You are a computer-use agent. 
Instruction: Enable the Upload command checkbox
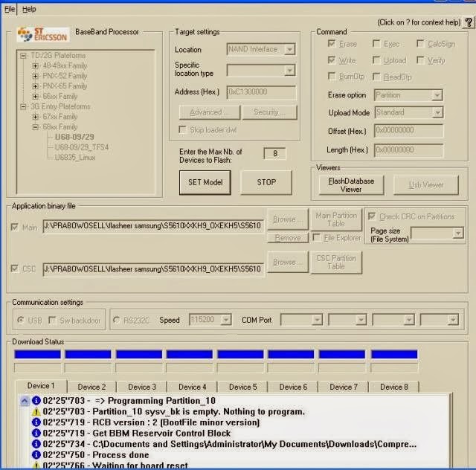[376, 60]
